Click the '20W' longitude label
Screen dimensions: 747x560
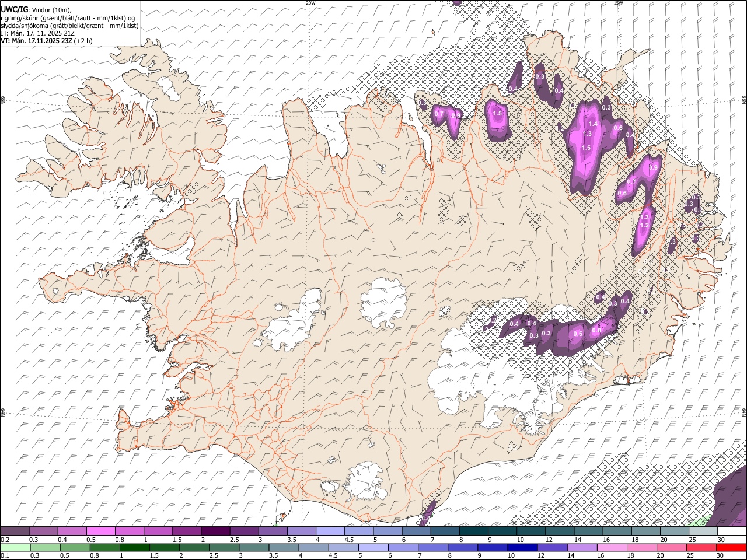tap(310, 3)
